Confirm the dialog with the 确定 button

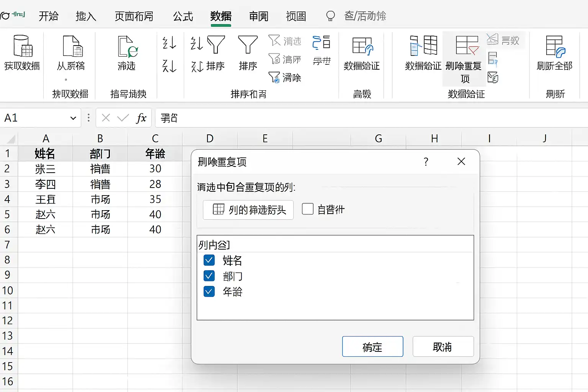(x=372, y=346)
